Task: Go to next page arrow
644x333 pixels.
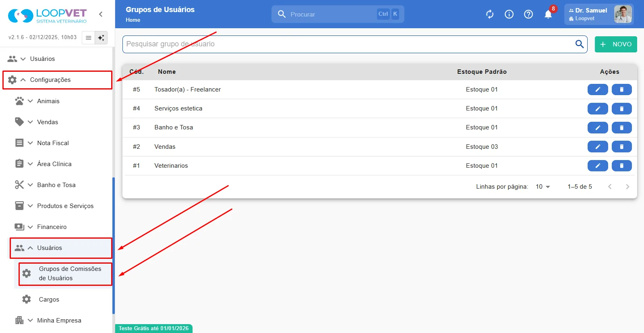Action: 627,187
